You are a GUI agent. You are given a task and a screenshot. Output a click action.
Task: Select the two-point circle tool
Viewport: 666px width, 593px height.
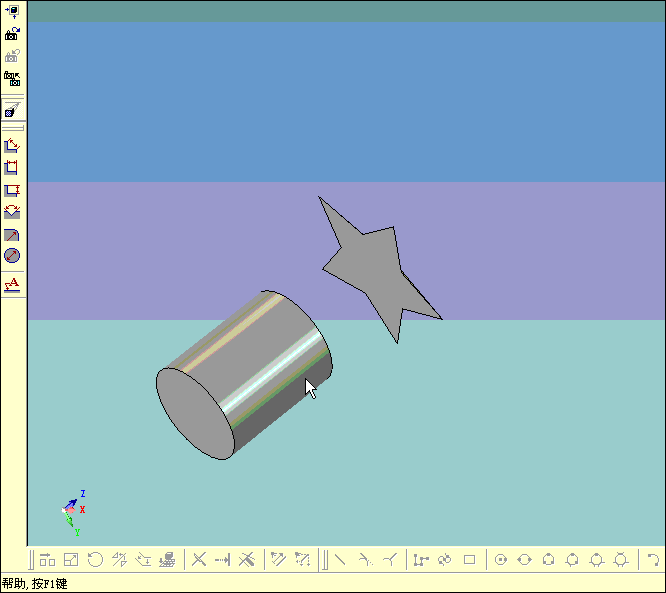[525, 560]
